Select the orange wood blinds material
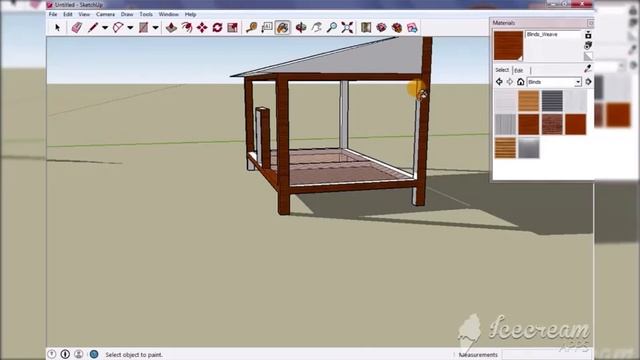 [x=529, y=101]
